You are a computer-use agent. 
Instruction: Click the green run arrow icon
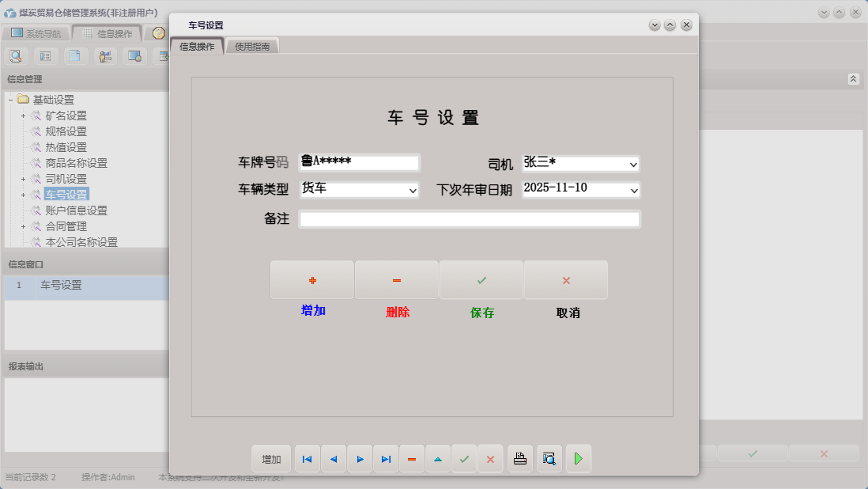(x=578, y=459)
